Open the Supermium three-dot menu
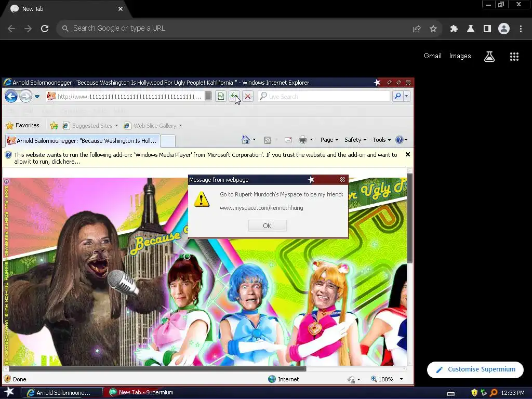Viewport: 532px width, 399px height. pyautogui.click(x=521, y=29)
